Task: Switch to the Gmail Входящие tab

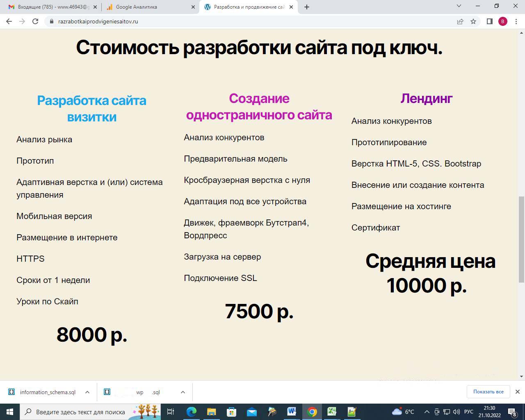Action: coord(49,7)
